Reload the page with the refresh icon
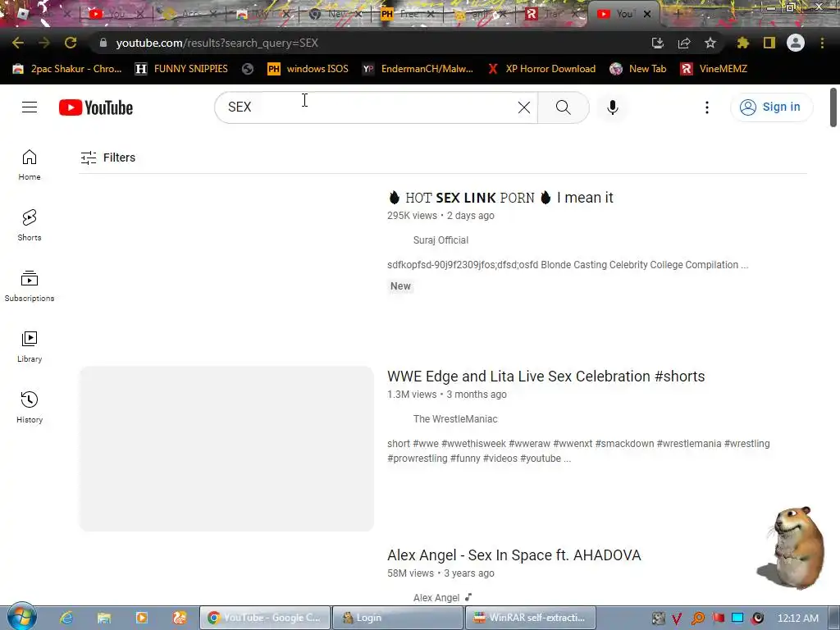 71,43
